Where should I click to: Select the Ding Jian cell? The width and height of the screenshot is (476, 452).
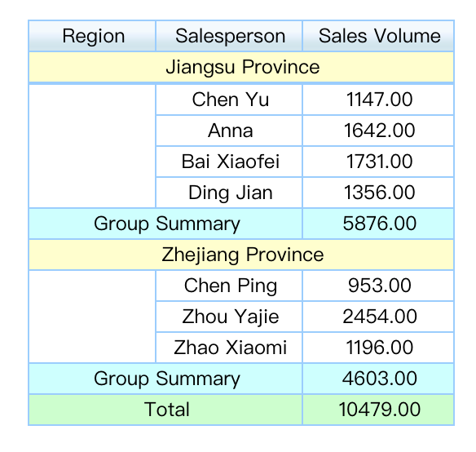tap(229, 193)
